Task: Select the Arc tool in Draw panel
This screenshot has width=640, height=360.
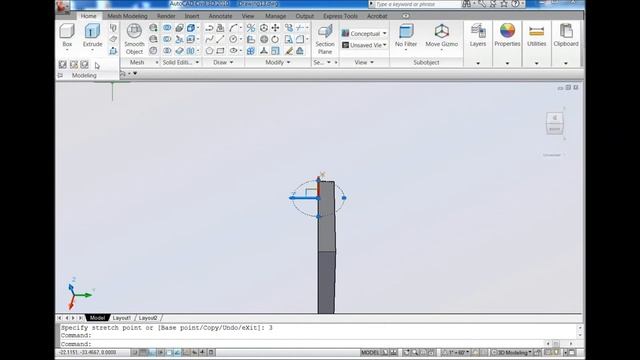Action: pos(233,28)
